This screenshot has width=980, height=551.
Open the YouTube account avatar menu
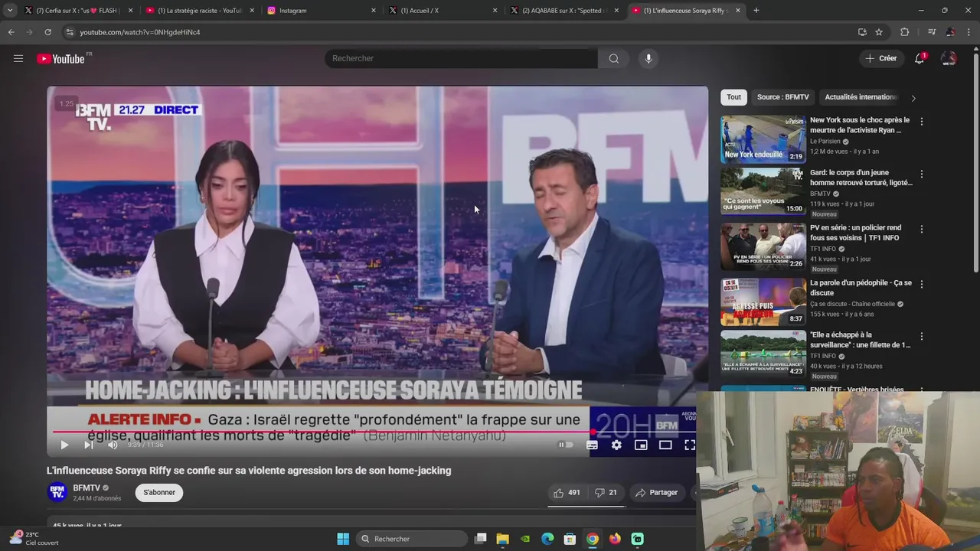click(x=949, y=58)
